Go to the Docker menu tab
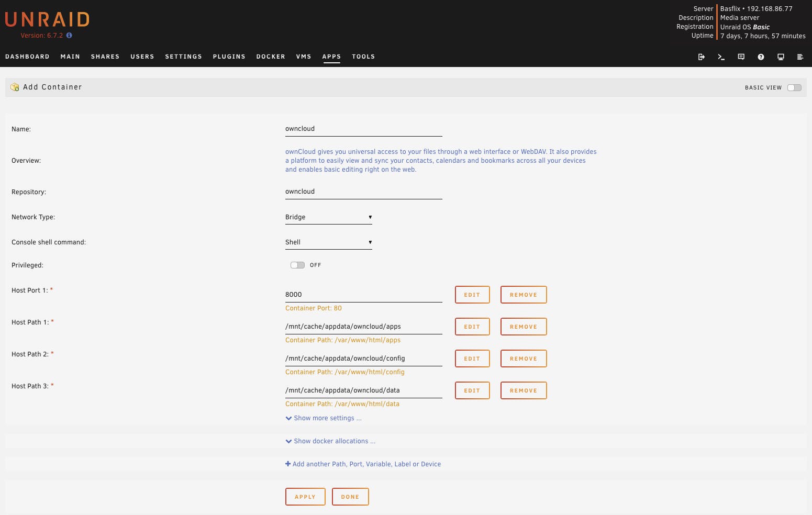This screenshot has width=812, height=515. coord(271,57)
